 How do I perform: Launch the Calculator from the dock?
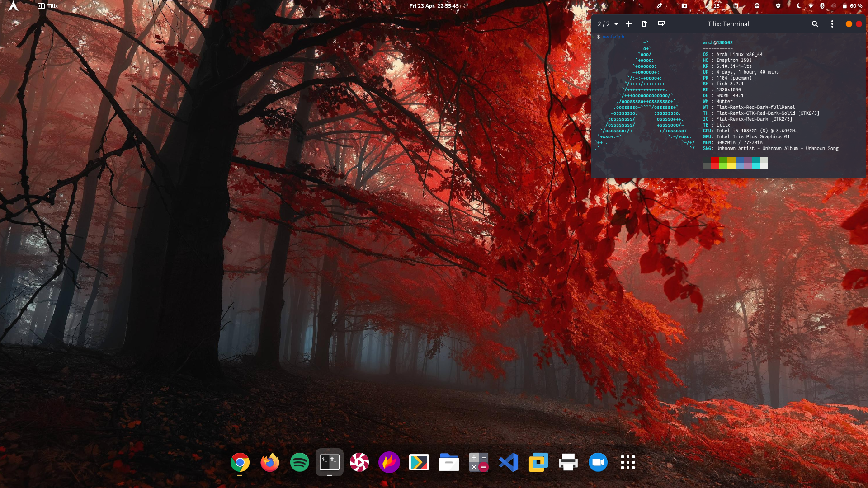coord(479,462)
